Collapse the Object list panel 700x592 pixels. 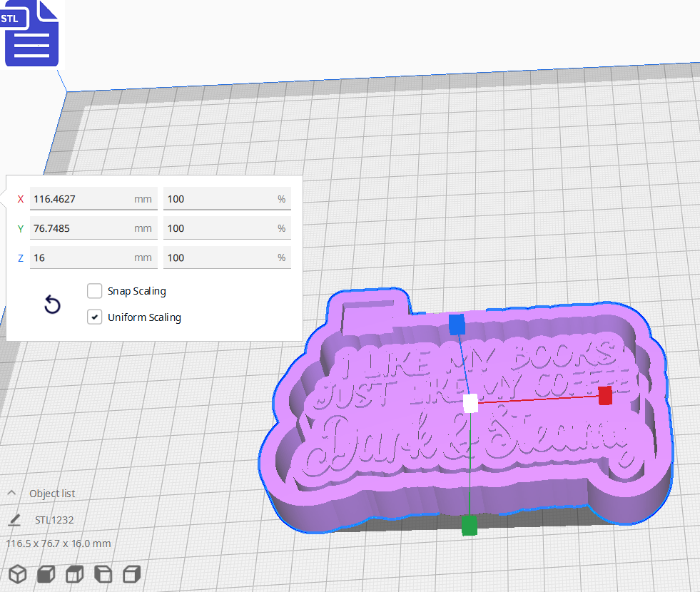(11, 492)
